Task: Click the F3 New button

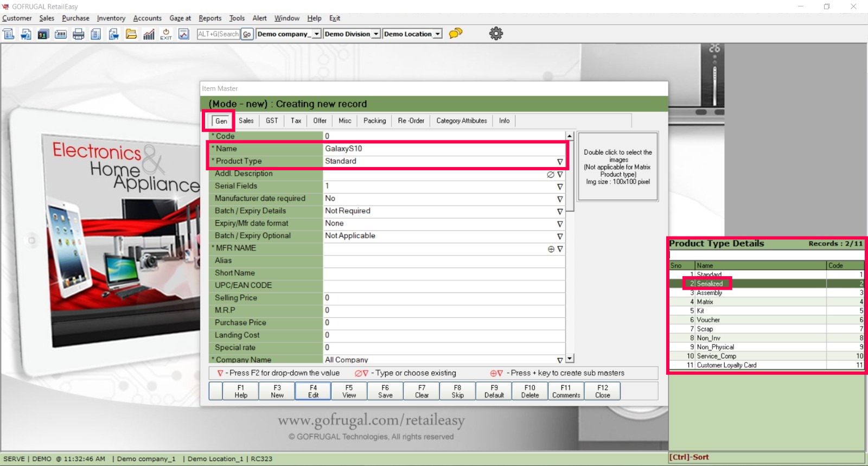Action: click(277, 391)
